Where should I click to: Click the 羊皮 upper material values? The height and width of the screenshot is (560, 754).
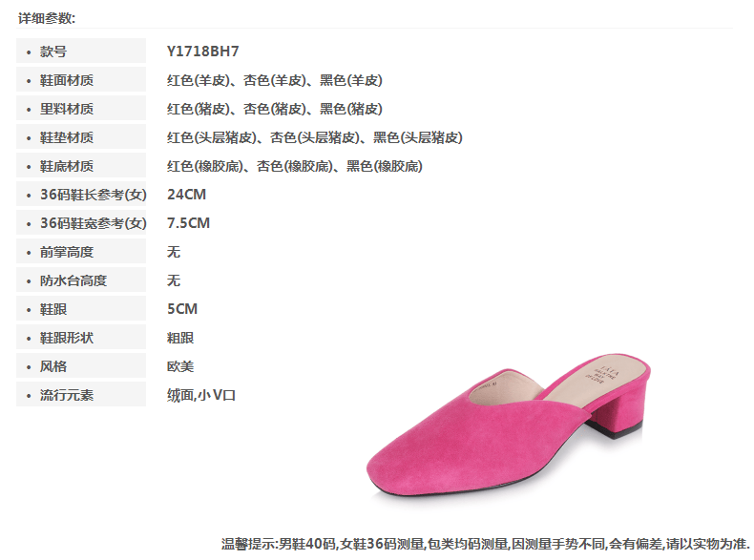pyautogui.click(x=275, y=80)
